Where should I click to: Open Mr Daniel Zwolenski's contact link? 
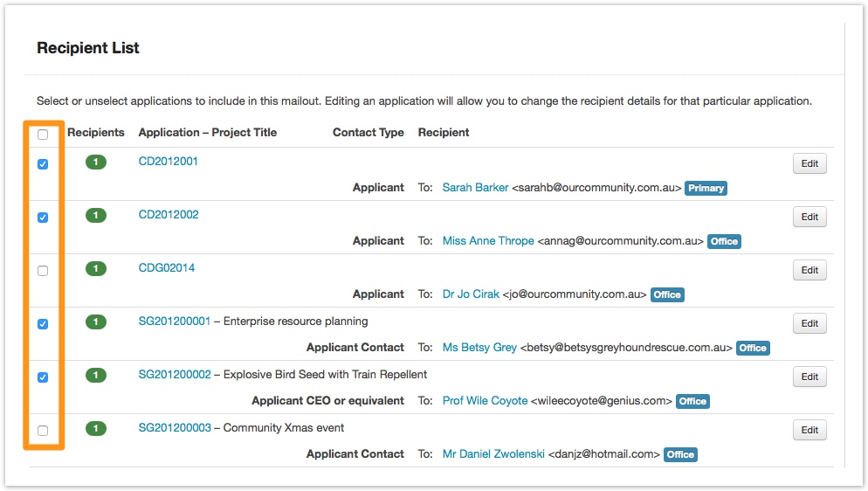point(493,454)
